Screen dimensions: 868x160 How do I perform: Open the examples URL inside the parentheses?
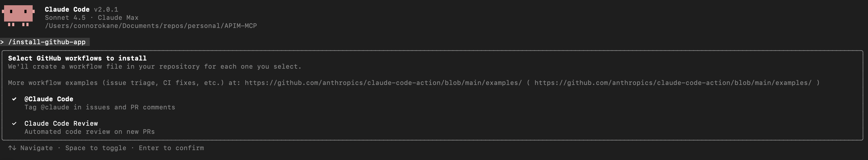[x=673, y=83]
